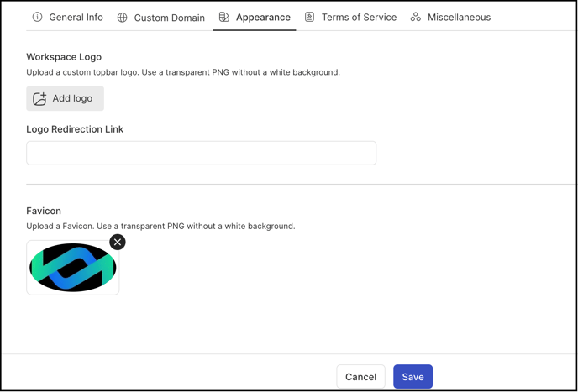Image resolution: width=578 pixels, height=392 pixels.
Task: Click the Terms of Service document icon
Action: tap(310, 17)
